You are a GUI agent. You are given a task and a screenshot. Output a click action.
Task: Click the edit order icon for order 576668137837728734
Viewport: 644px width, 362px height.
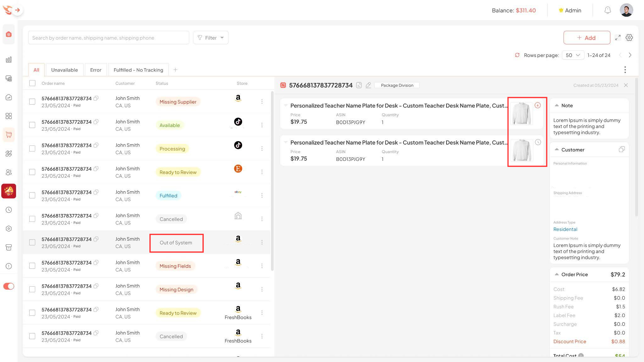369,85
